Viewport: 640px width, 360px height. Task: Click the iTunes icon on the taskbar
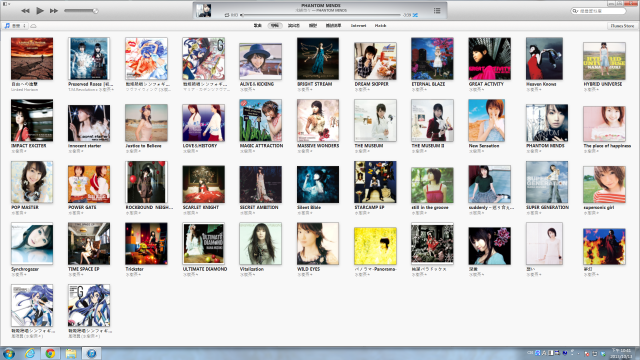pyautogui.click(x=91, y=353)
